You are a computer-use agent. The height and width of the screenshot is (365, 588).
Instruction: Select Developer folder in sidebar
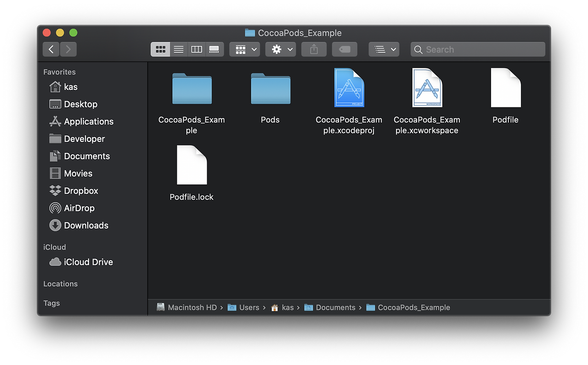77,139
